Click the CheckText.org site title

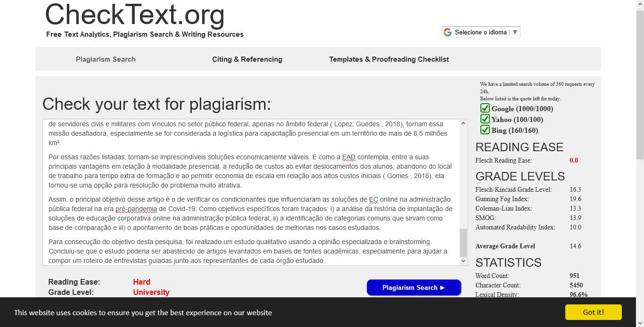pos(135,14)
